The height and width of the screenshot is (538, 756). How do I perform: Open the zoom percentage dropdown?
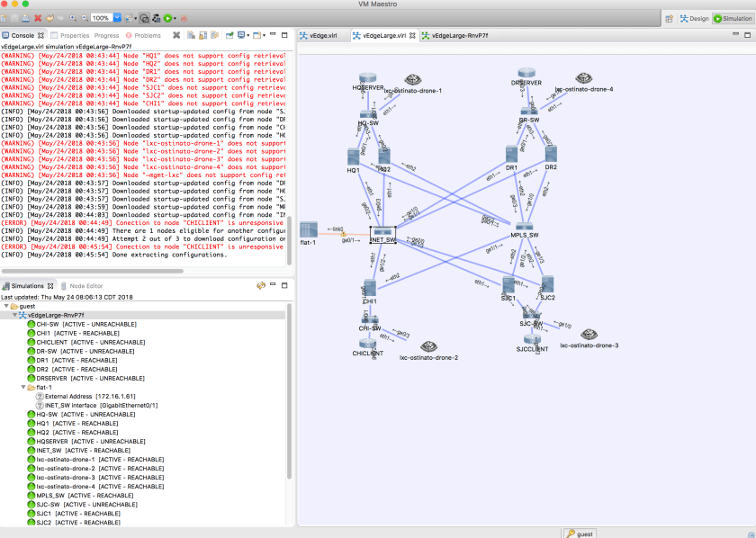click(x=115, y=18)
